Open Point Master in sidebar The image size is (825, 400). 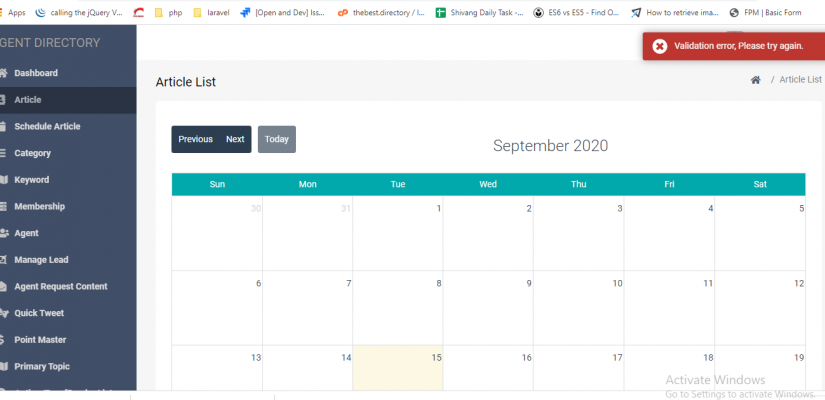pos(40,340)
